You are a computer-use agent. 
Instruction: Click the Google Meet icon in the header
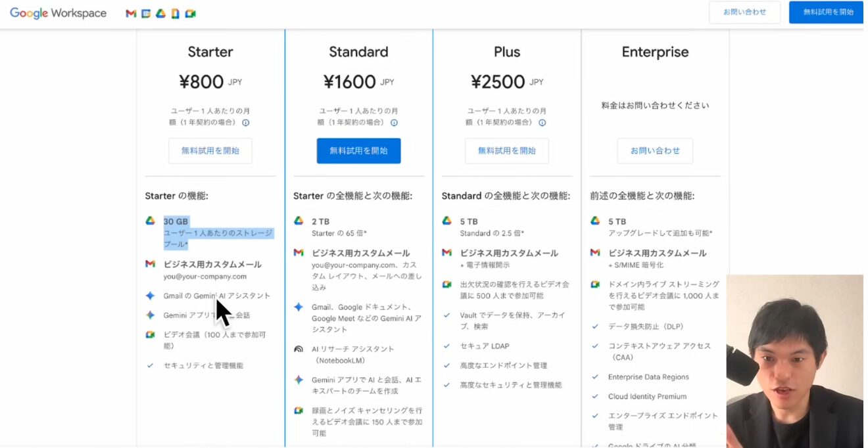pyautogui.click(x=190, y=13)
